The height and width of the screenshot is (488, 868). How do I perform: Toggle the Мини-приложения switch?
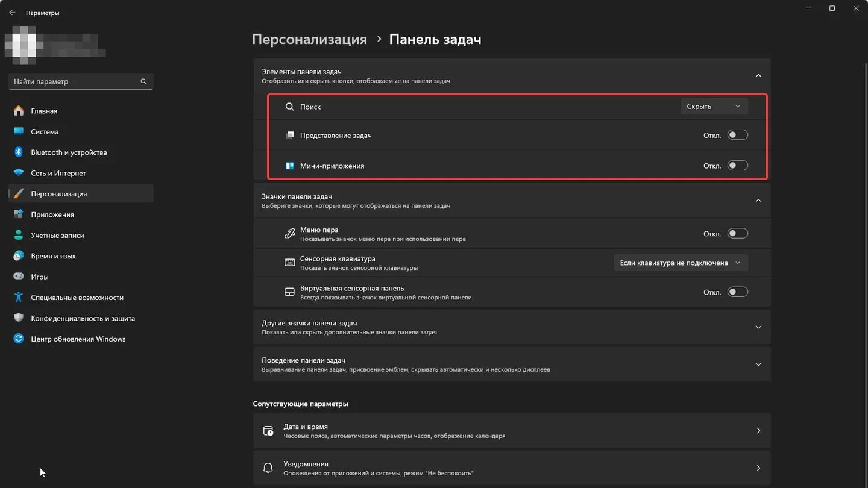[x=737, y=165]
